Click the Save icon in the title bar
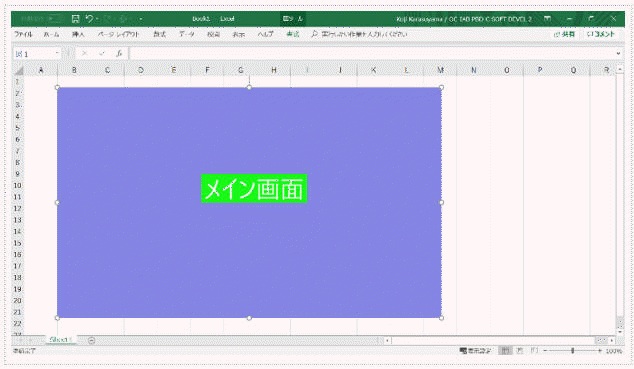This screenshot has width=634, height=369. coord(76,19)
